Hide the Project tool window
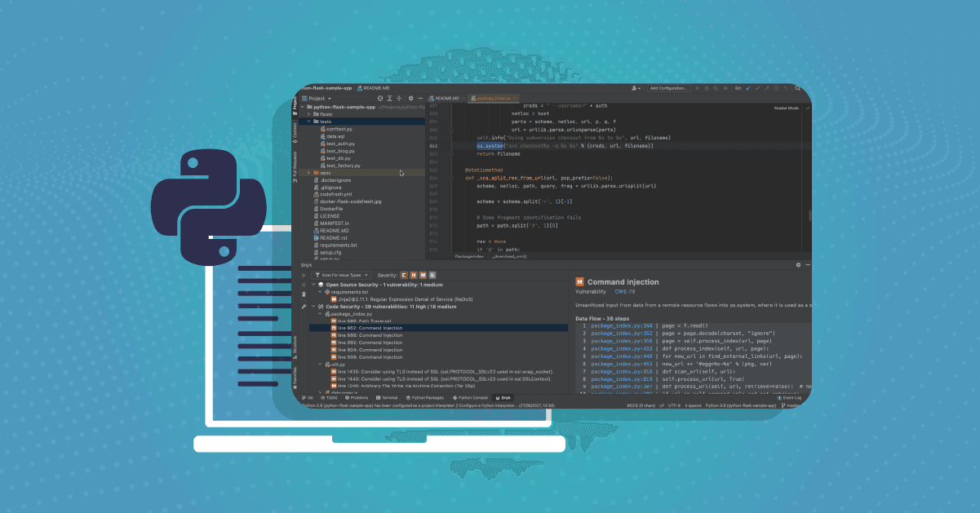The image size is (980, 513). click(419, 98)
